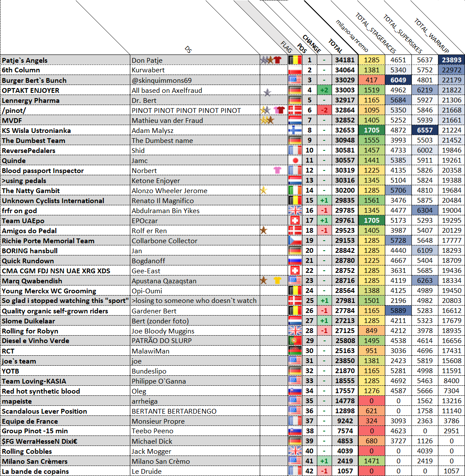
Task: Select the dark blue 6049 stageraces cell
Action: point(398,80)
